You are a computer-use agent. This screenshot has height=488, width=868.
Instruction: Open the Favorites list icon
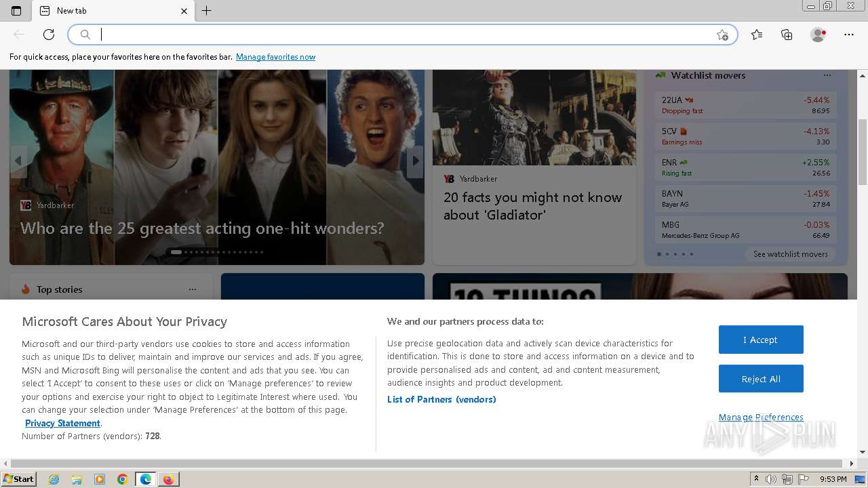point(757,35)
